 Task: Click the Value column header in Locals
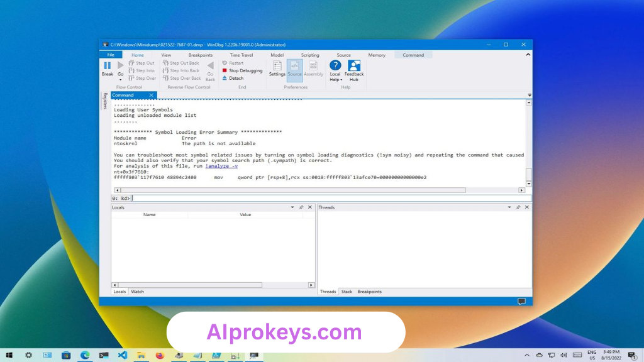coord(245,215)
